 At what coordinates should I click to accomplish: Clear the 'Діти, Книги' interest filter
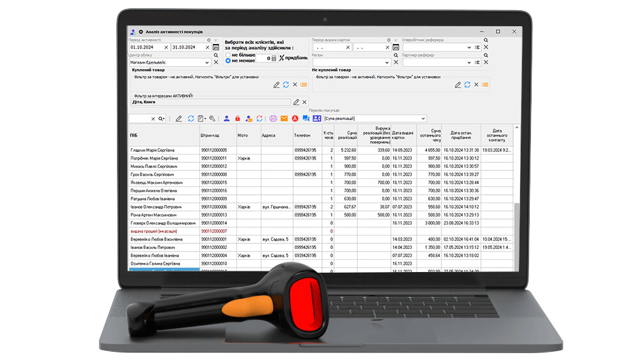pos(305,102)
